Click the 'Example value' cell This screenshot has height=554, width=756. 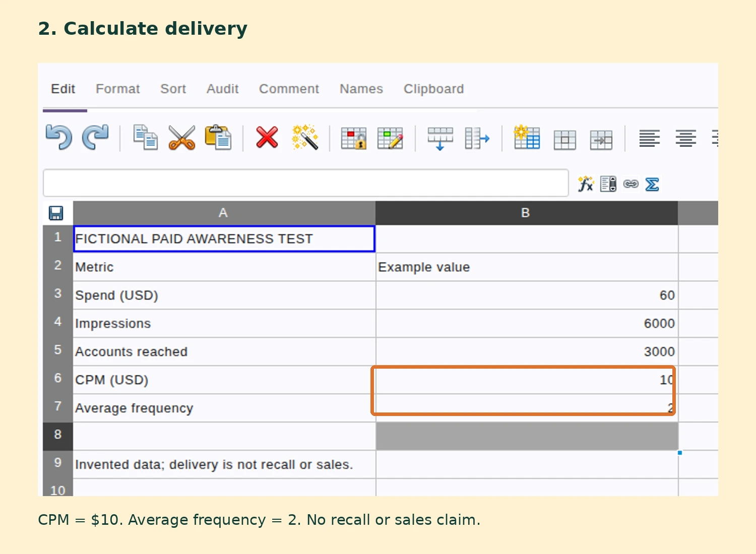[x=527, y=267]
